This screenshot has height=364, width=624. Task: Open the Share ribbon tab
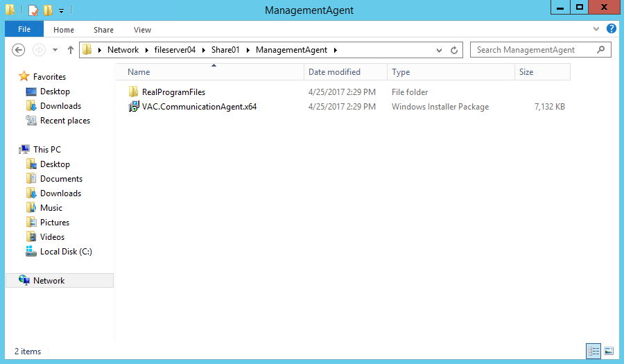(103, 30)
